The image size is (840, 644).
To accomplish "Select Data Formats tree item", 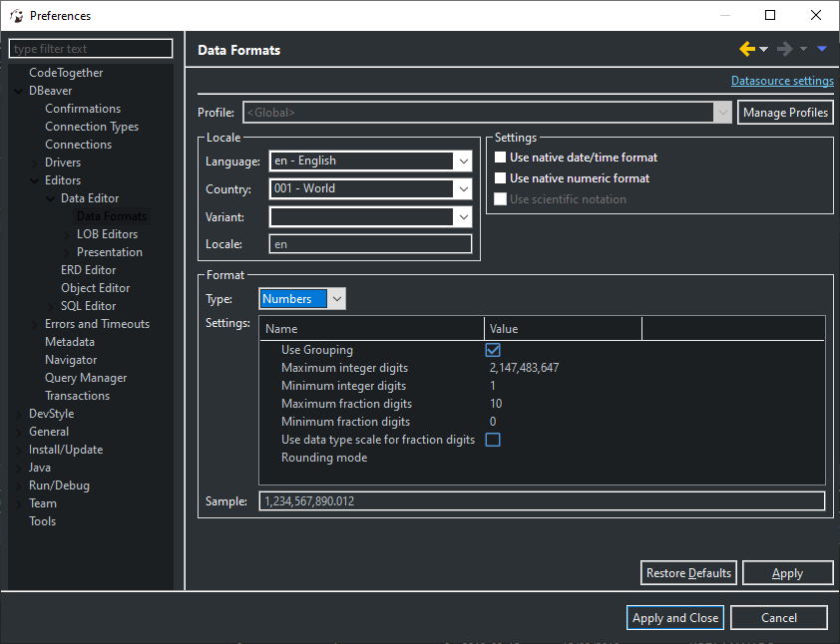I will coord(112,216).
